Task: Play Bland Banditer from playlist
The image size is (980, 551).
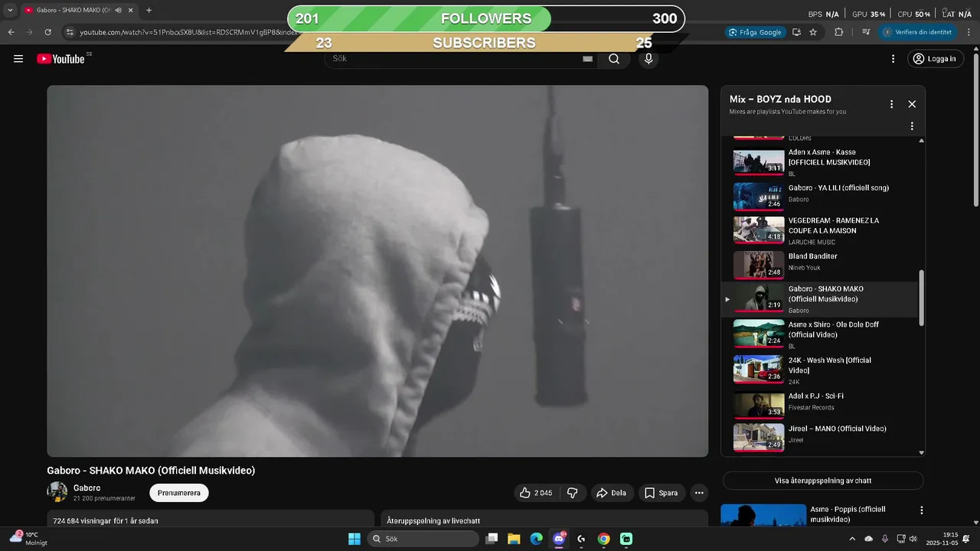Action: pos(819,264)
